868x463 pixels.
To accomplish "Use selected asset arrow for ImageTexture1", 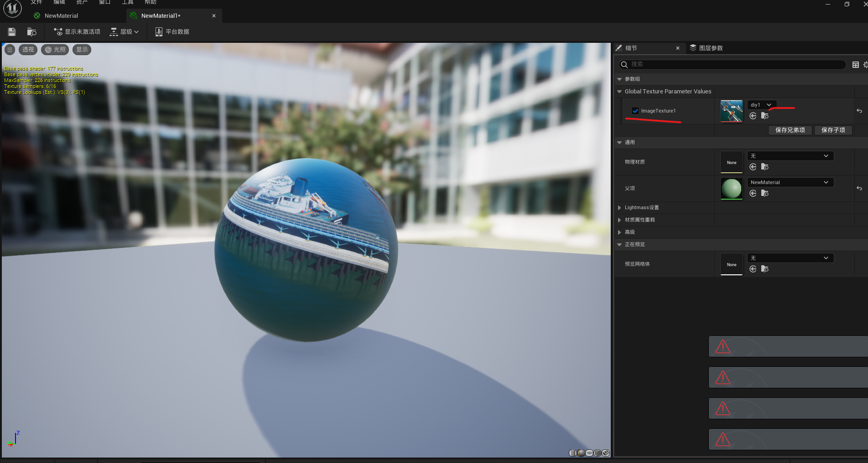I will pyautogui.click(x=753, y=116).
